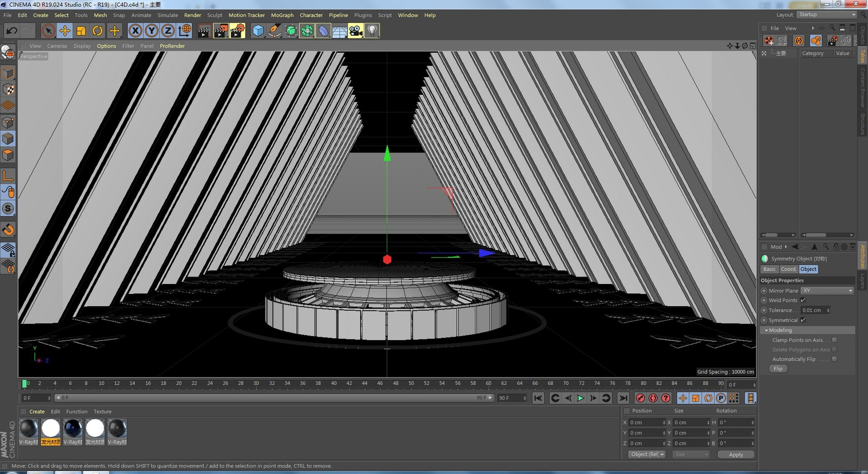Select the Rotate tool
Screen dimensions: 868x474
coord(97,31)
